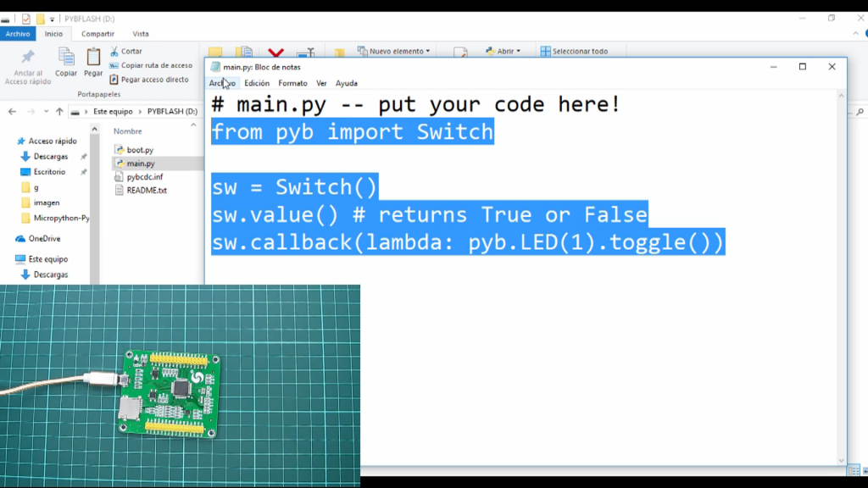Image resolution: width=868 pixels, height=488 pixels.
Task: Click the back navigation arrow
Action: click(x=12, y=111)
